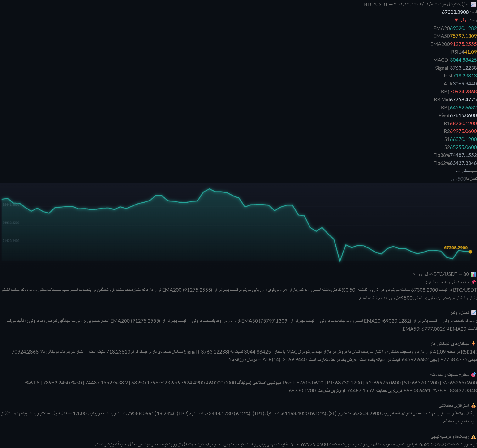Click the target icon of support and resistance heading
Screen dimensions: 477x448
[x=473, y=375]
